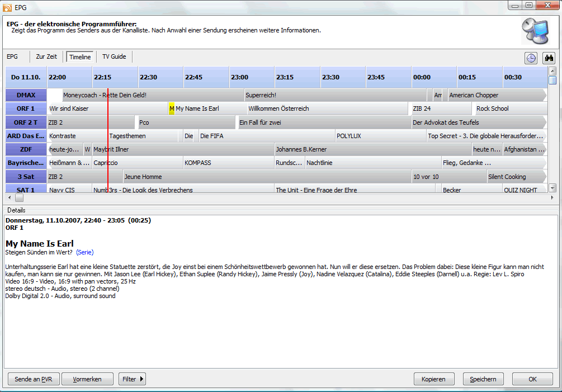Select the SAT 1 channel header
562x392 pixels.
(x=26, y=188)
